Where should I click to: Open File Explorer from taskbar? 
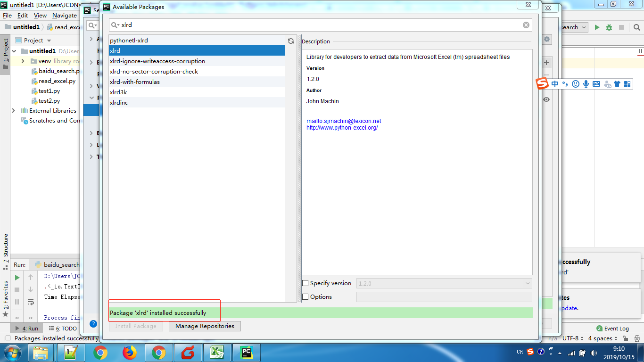point(41,353)
